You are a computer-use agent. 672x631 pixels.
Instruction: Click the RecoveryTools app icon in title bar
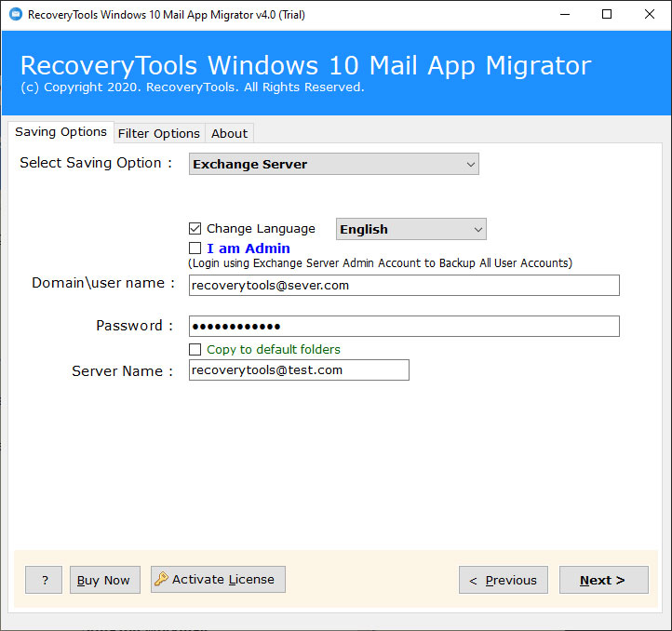pyautogui.click(x=16, y=15)
